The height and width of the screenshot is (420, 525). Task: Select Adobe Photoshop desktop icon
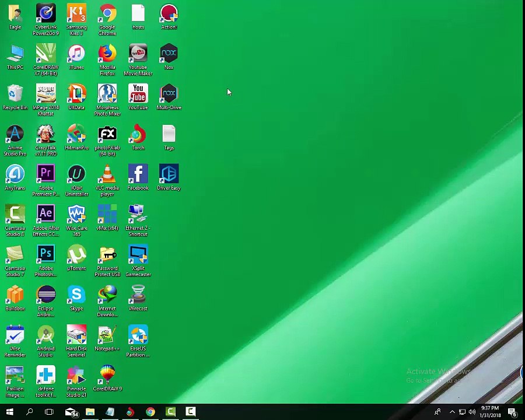(x=46, y=254)
